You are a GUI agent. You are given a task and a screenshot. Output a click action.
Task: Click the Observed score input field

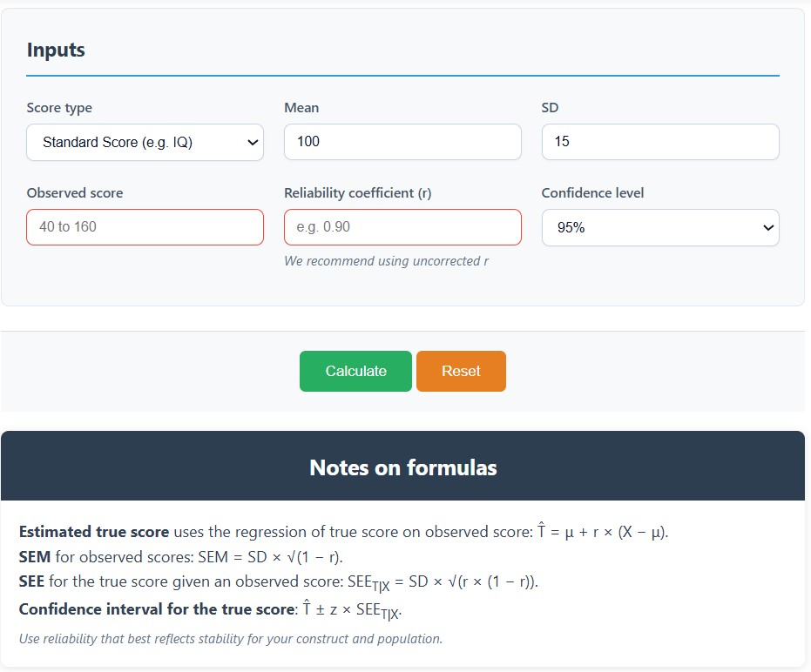tap(145, 227)
